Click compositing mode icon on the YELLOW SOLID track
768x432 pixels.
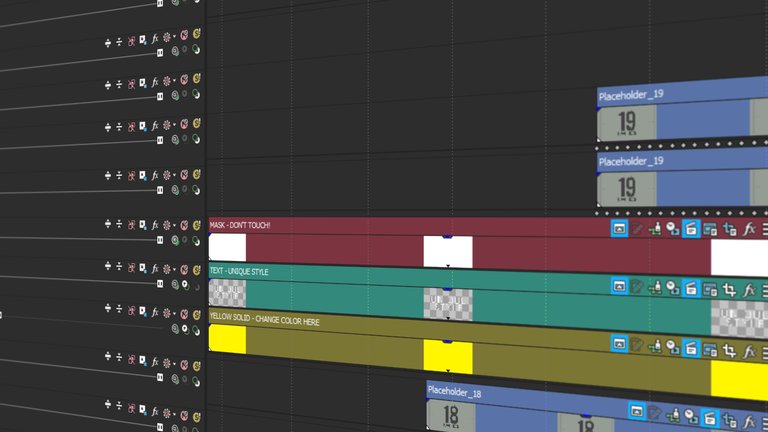point(175,329)
